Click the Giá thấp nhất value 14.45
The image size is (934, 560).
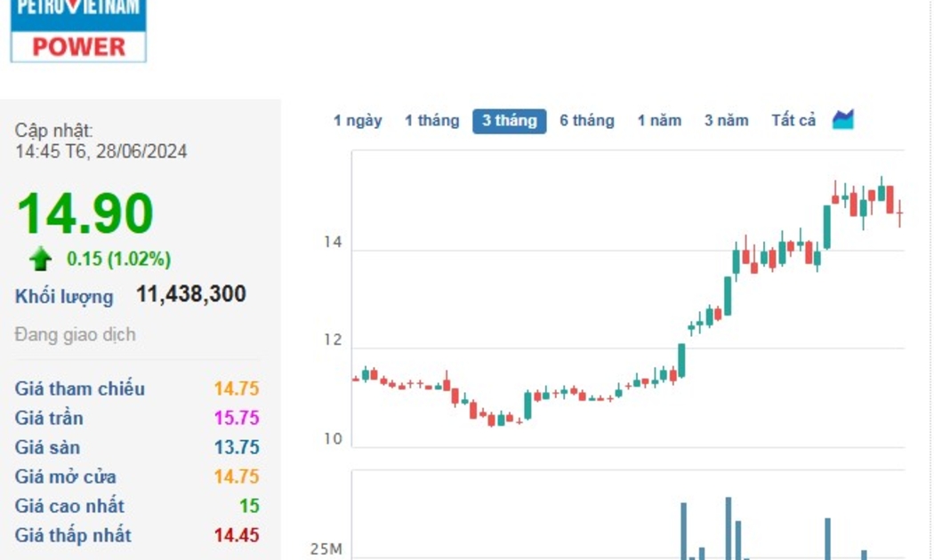point(237,535)
